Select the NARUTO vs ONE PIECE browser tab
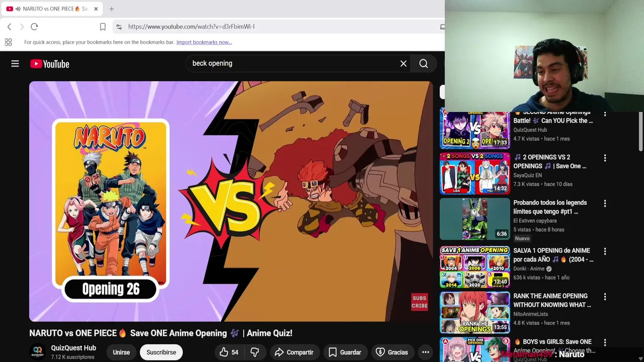 tap(51, 9)
